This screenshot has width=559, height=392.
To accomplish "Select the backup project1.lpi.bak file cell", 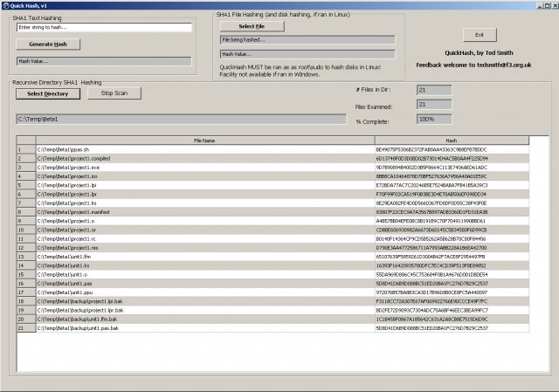I will tap(205, 301).
